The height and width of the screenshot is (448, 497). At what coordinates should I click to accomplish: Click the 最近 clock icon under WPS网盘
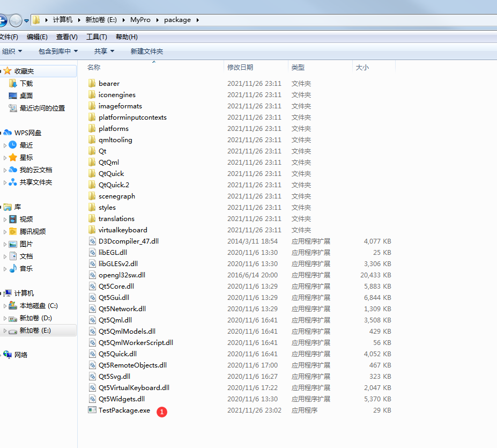[13, 145]
